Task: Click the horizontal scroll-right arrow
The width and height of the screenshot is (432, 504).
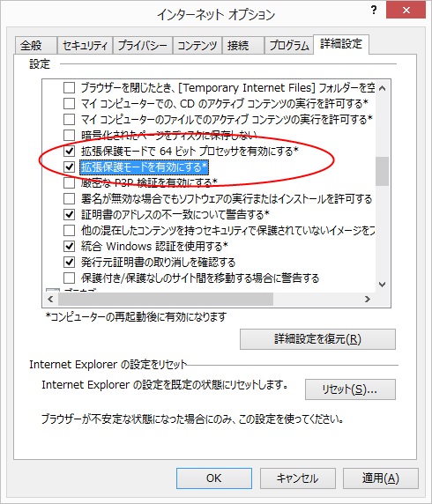Action: 368,300
